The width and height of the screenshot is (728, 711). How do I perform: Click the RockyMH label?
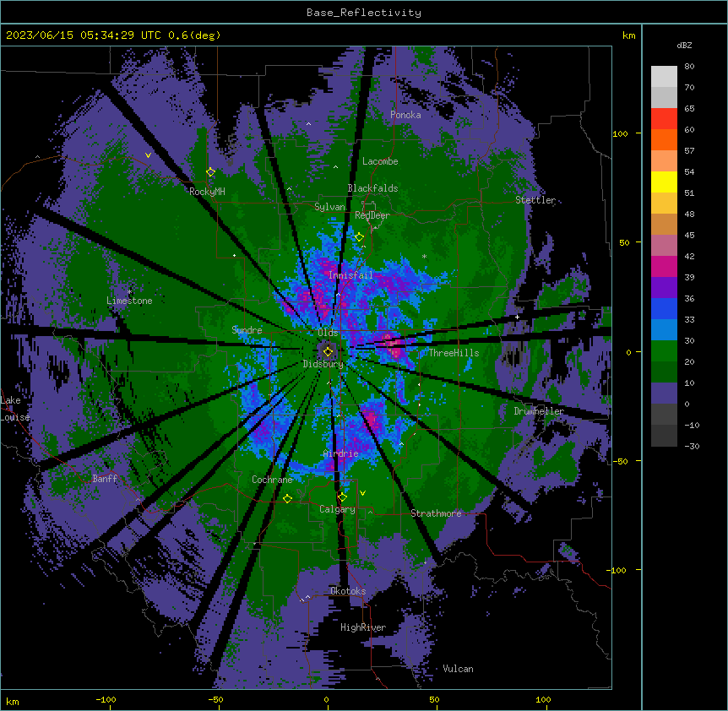207,191
